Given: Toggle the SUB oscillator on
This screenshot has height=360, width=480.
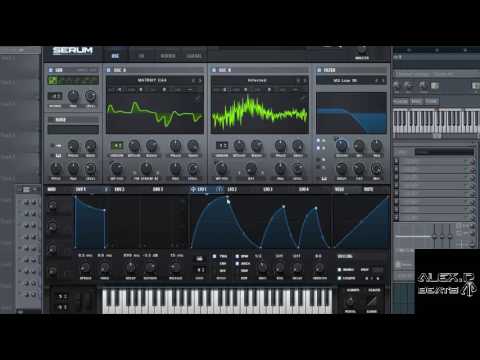Looking at the screenshot, I should pyautogui.click(x=51, y=70).
